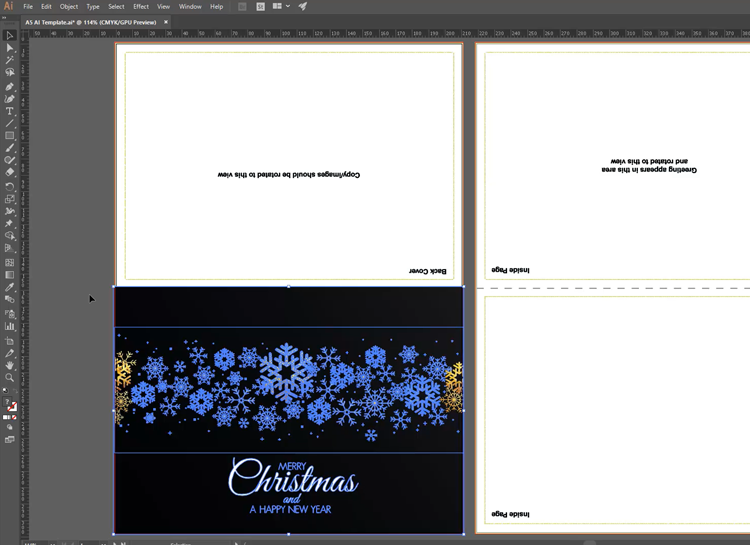Select the Direct Selection tool
The width and height of the screenshot is (750, 545).
[x=10, y=47]
